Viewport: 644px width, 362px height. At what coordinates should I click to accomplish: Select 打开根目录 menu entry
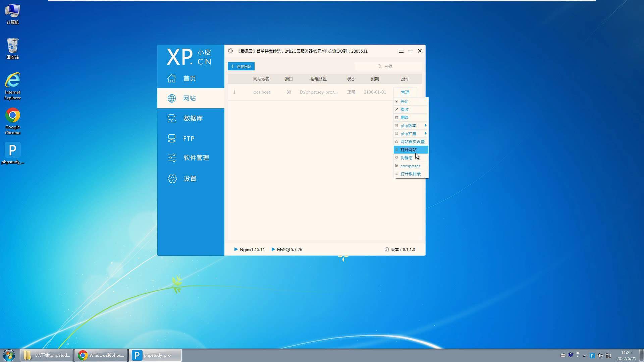tap(410, 174)
